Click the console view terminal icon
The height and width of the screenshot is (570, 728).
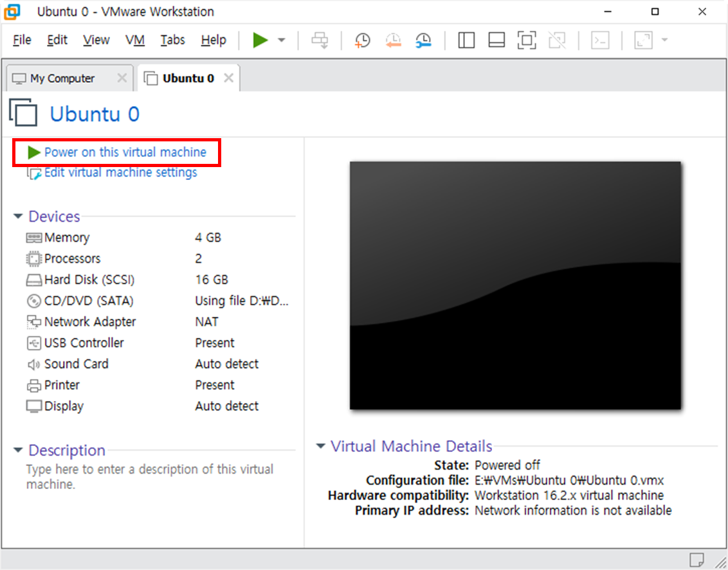[x=600, y=40]
